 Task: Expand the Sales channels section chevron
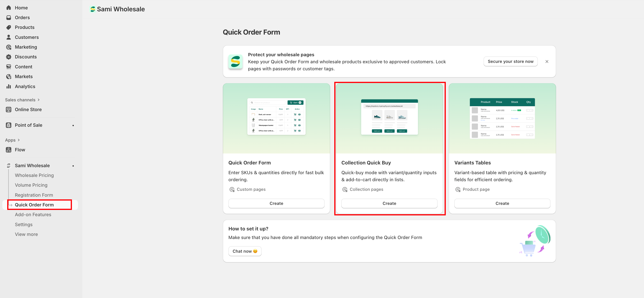pyautogui.click(x=39, y=100)
